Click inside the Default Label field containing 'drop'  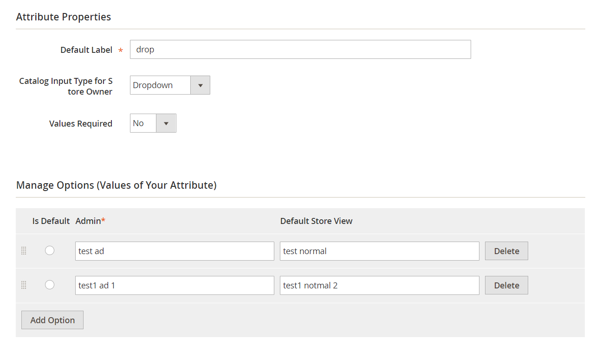tap(300, 49)
